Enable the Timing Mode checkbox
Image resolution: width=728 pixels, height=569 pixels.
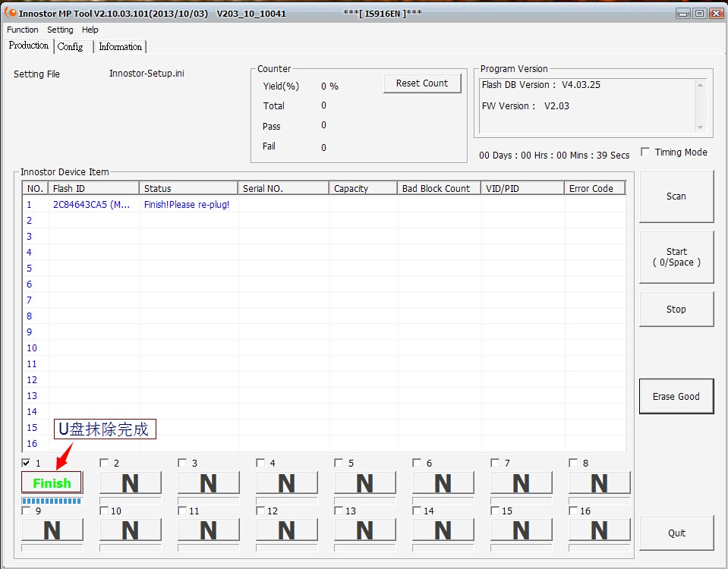coord(645,152)
